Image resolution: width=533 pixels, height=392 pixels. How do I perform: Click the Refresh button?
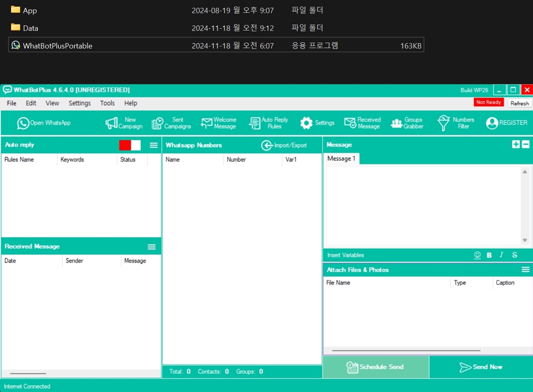520,103
